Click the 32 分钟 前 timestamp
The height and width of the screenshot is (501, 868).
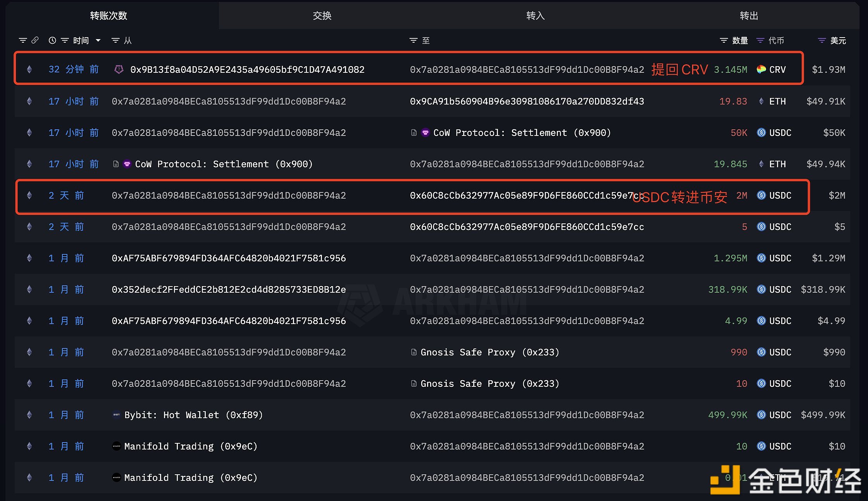(x=74, y=69)
